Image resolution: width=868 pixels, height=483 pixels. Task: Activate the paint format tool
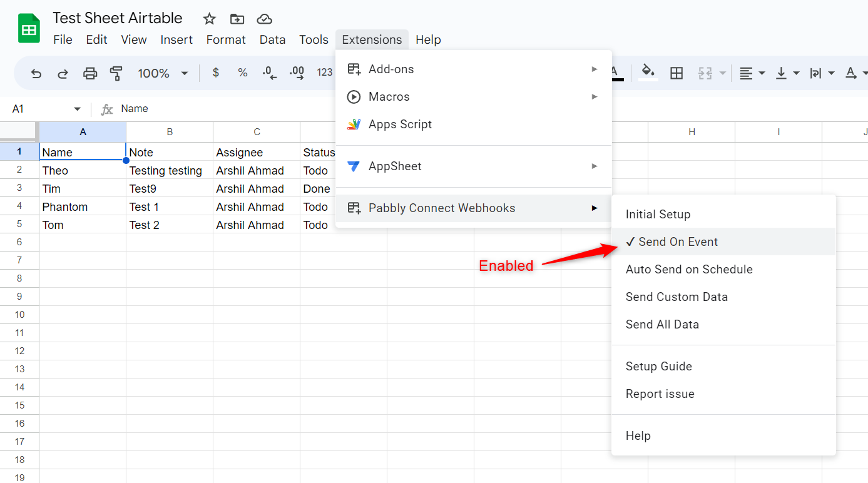click(x=116, y=73)
